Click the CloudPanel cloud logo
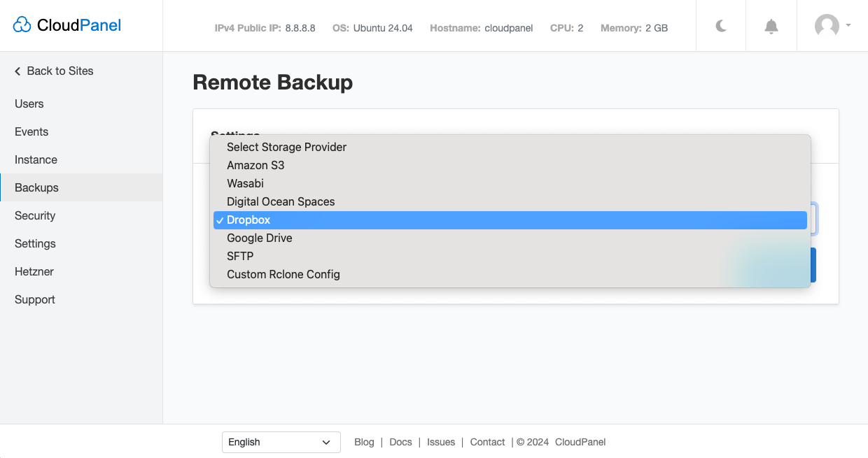The width and height of the screenshot is (868, 458). pyautogui.click(x=23, y=23)
